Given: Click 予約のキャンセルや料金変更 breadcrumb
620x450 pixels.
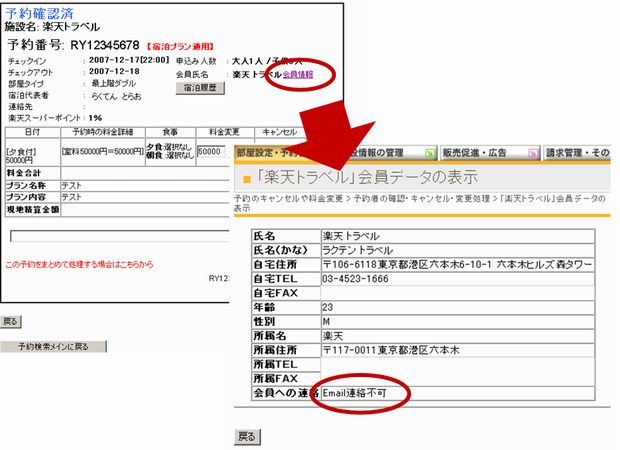Looking at the screenshot, I should [x=288, y=199].
